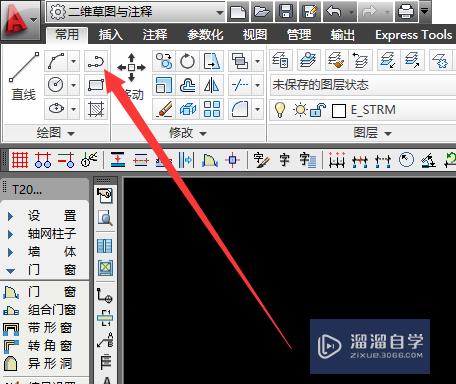Viewport: 456px width, 384px height.
Task: Select the Array tool
Action: [x=212, y=109]
